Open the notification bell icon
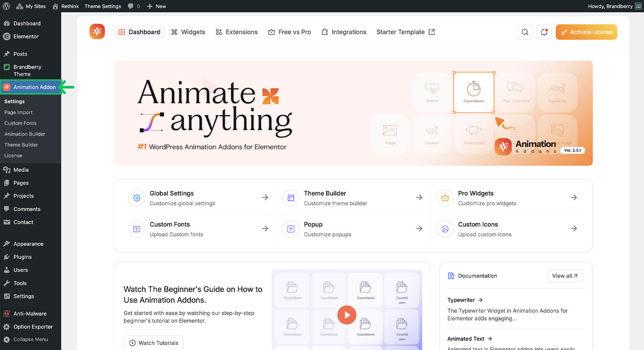 (544, 32)
